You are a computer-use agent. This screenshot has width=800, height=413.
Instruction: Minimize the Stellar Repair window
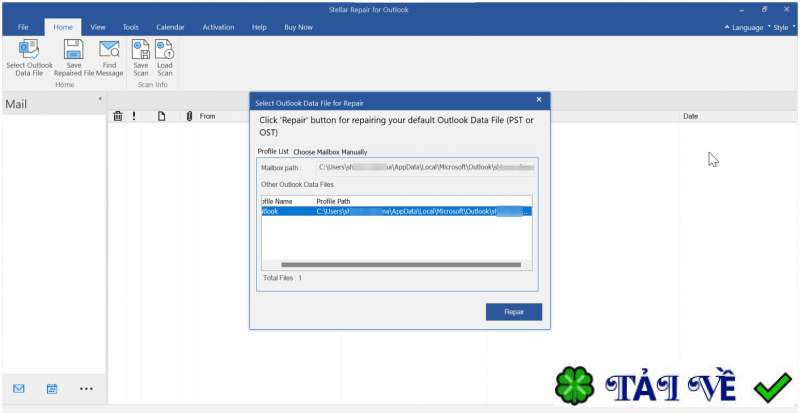741,10
